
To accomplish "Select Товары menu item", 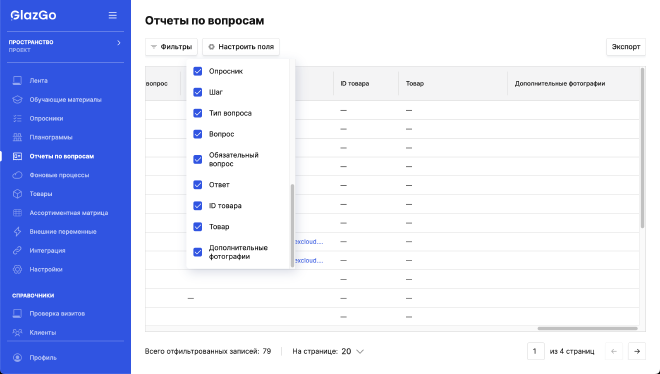I will point(41,194).
